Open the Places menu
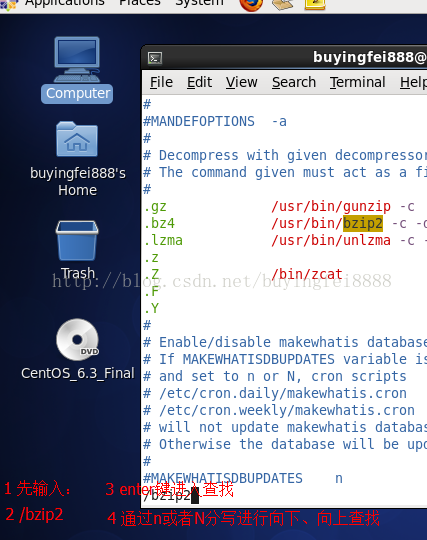 tap(140, 3)
